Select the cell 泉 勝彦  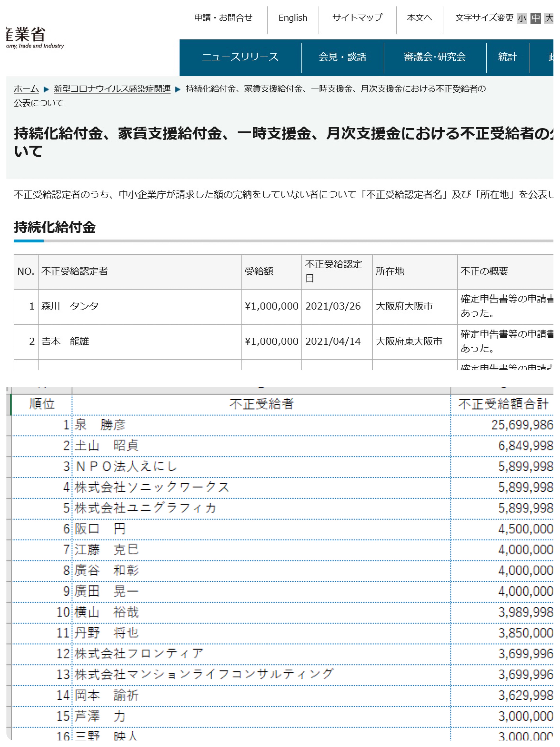point(261,425)
